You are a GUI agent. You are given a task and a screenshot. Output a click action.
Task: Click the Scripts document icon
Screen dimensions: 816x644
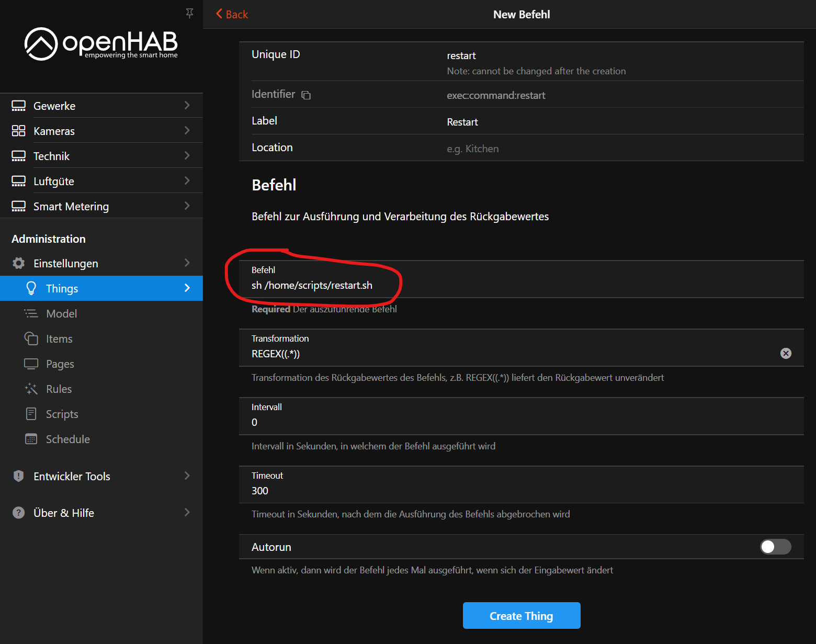point(31,414)
